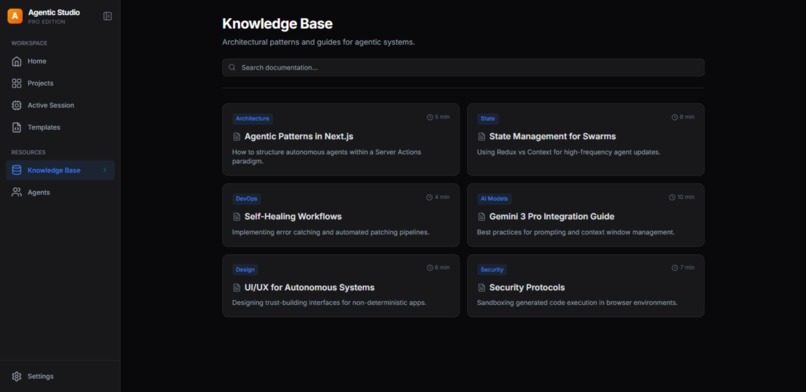Click document icon beside Gemini 3 Pro Integration Guide
This screenshot has height=392, width=806.
[482, 217]
